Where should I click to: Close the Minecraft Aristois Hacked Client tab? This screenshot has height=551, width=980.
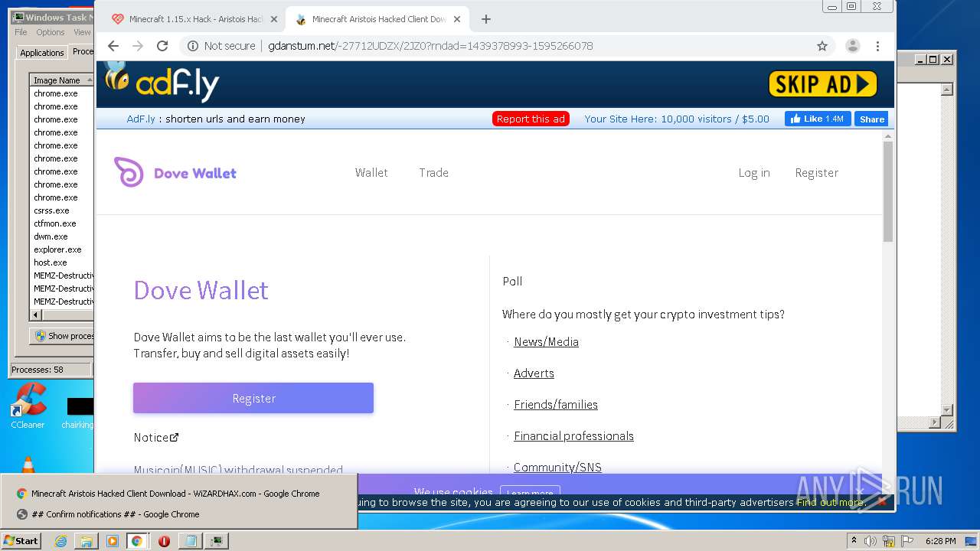pyautogui.click(x=456, y=19)
